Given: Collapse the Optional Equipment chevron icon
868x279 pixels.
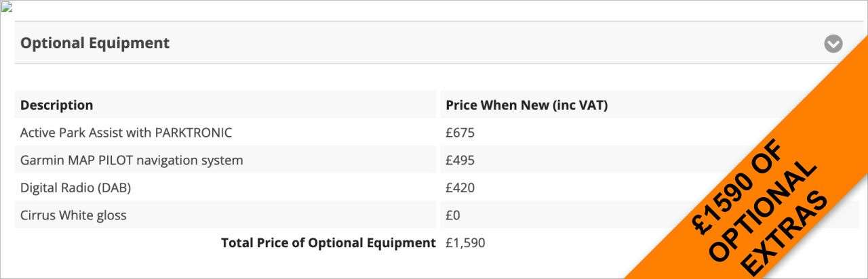Looking at the screenshot, I should coord(833,43).
